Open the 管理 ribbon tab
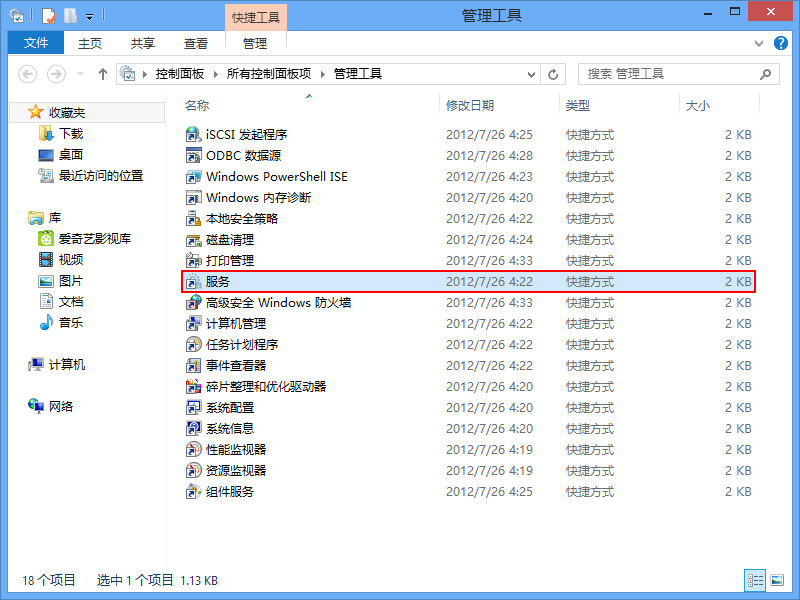This screenshot has width=800, height=600. [x=255, y=43]
